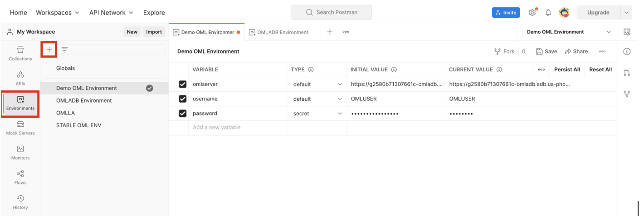Viewport: 644px width, 218px height.
Task: Click the blue Invite button
Action: coord(506,13)
